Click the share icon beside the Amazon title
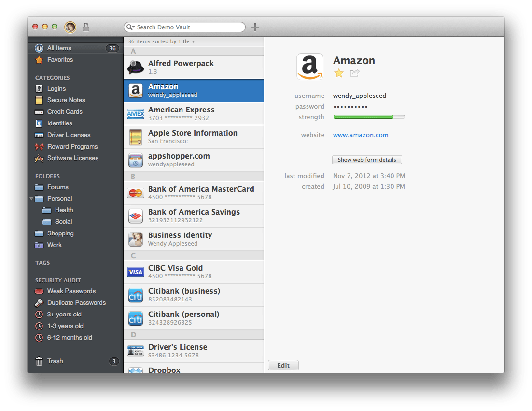Viewport: 532px width, 411px height. coord(355,73)
